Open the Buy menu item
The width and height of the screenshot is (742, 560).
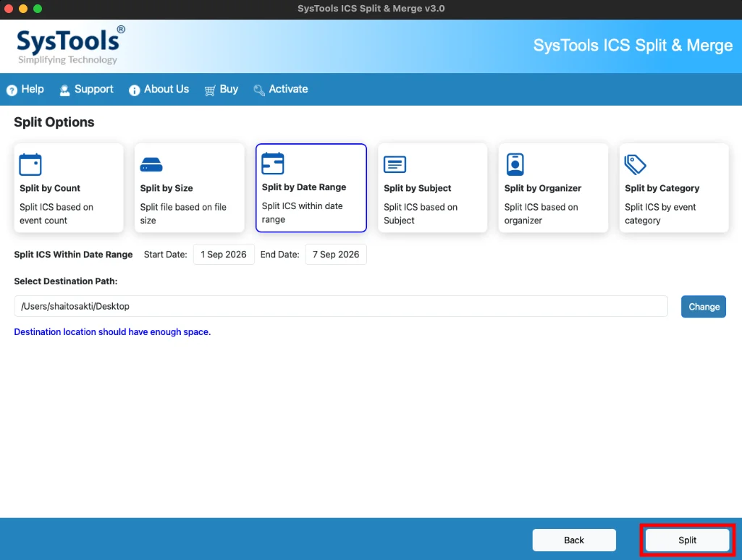(x=222, y=90)
